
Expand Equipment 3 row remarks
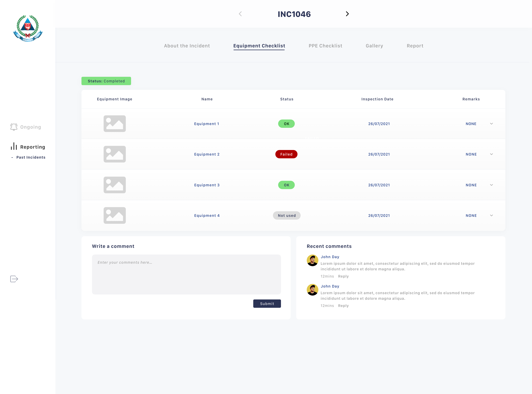click(x=492, y=185)
